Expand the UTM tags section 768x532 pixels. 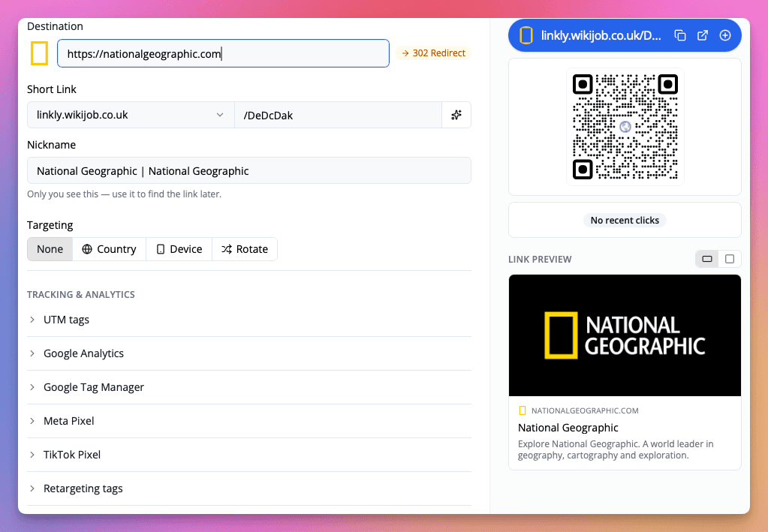coord(249,320)
